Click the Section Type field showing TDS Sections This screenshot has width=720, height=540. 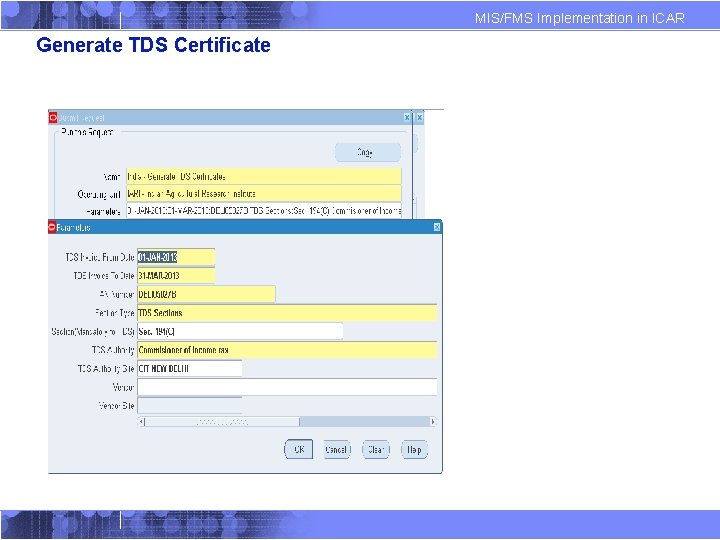coord(287,313)
